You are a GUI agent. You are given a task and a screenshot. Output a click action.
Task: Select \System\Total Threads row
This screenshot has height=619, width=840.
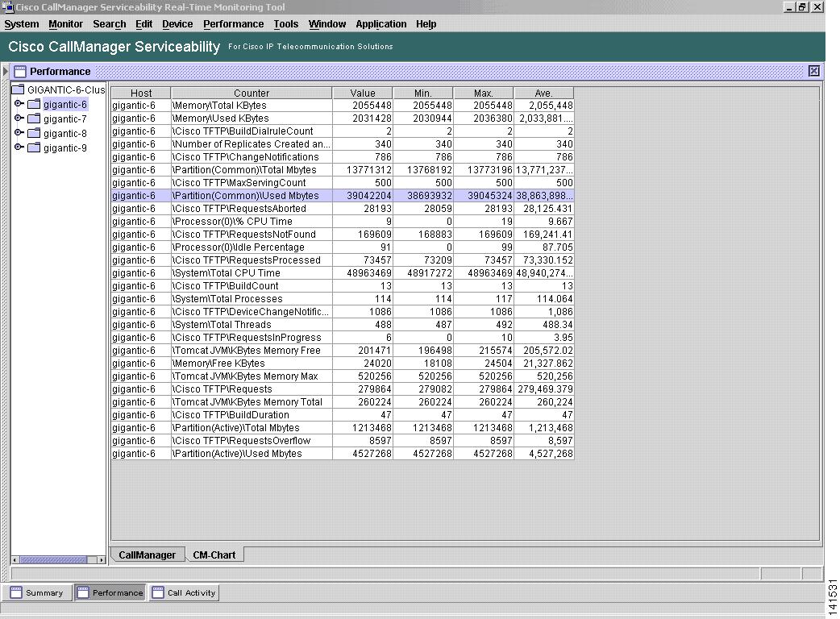(x=343, y=325)
